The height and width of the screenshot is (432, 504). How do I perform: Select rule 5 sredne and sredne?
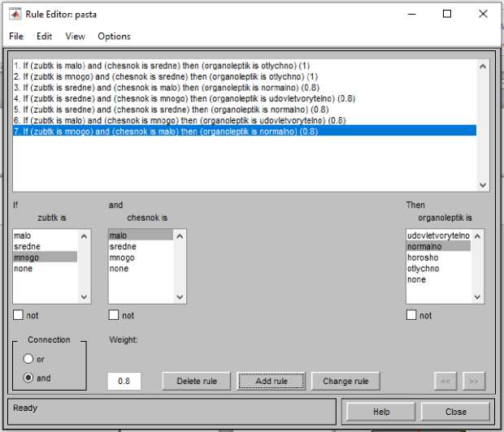pyautogui.click(x=171, y=110)
